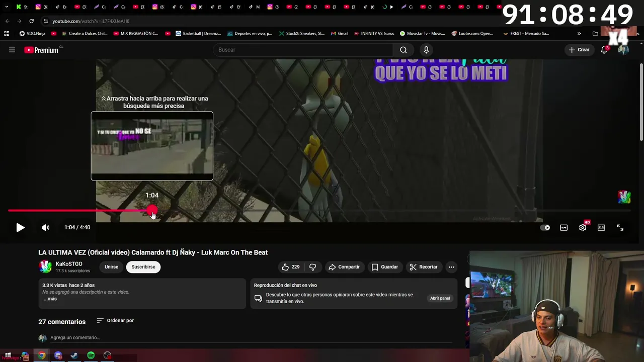
Task: Open Steam from the taskbar
Action: [74, 355]
